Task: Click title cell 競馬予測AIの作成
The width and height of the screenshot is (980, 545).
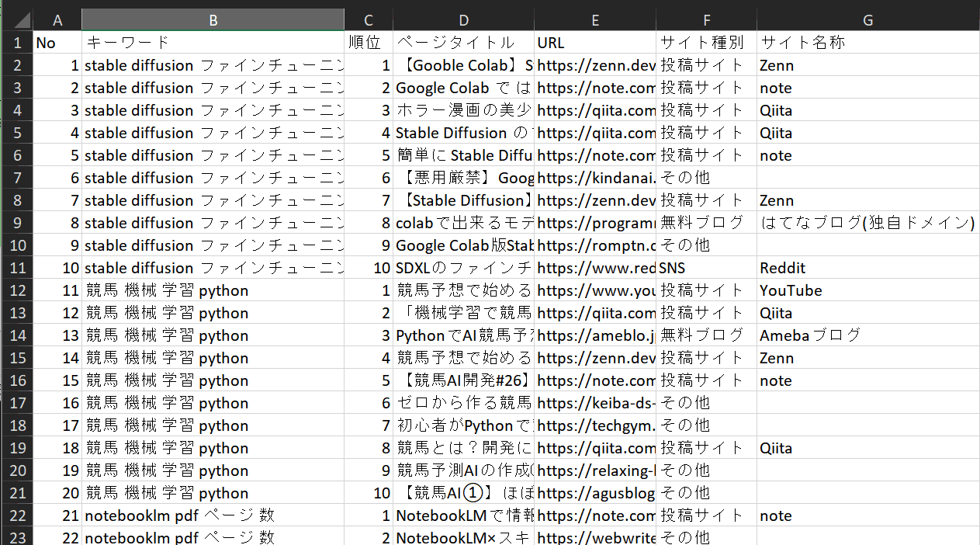Action: coord(464,470)
